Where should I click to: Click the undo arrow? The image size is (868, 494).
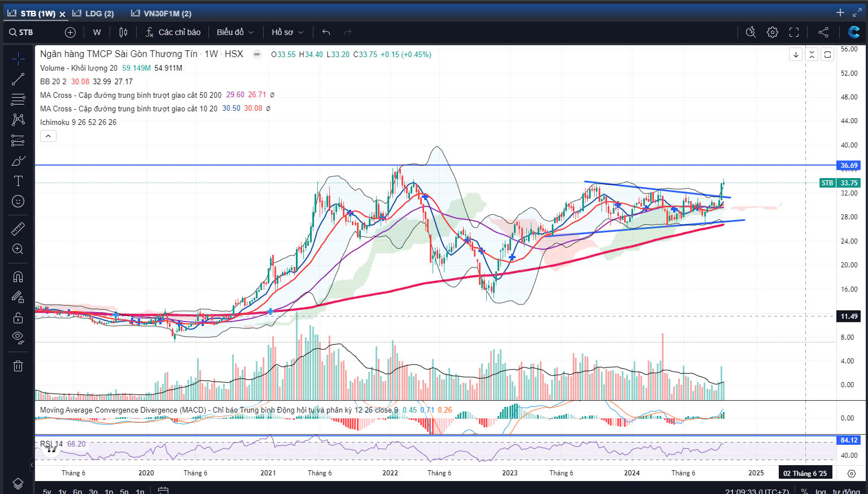[326, 32]
